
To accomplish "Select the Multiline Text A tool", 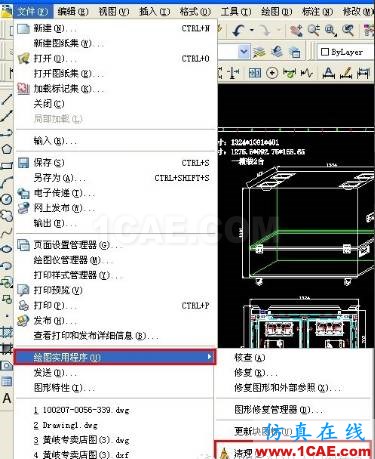I will [7, 398].
